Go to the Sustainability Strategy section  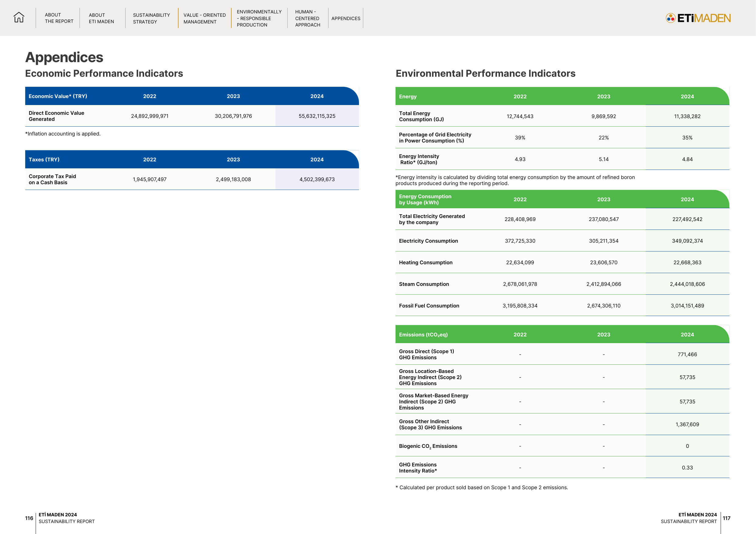coord(151,19)
